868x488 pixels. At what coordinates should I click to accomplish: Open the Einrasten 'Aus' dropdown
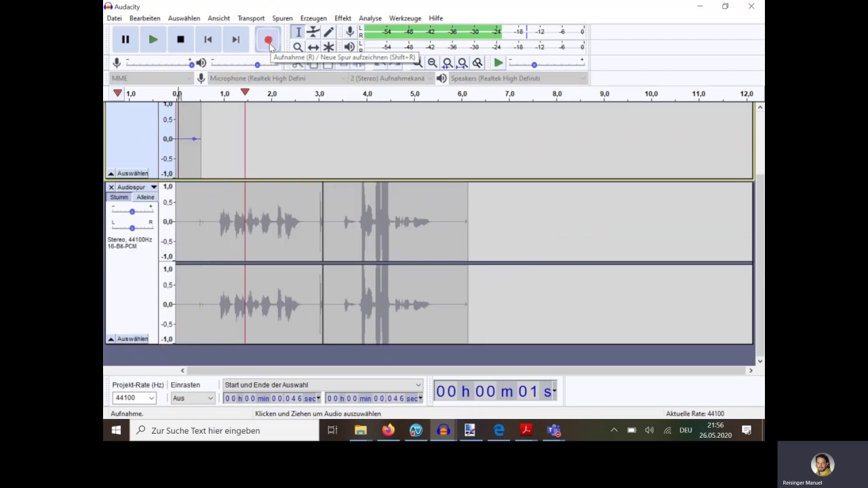click(x=193, y=398)
